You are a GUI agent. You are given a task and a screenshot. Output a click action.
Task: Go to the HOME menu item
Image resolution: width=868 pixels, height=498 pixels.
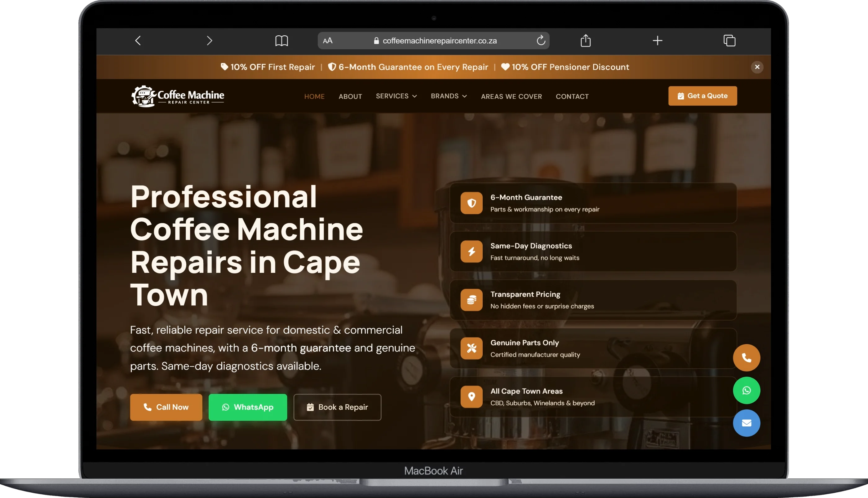314,96
